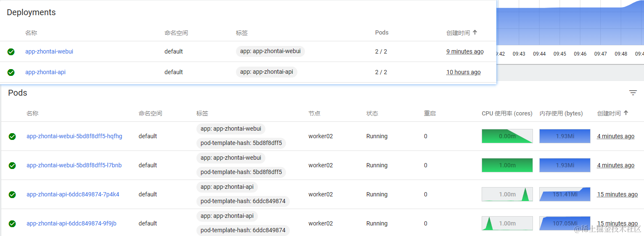Click the 09:45 marker on the usage chart
Viewport: 644px width, 236px height.
click(559, 54)
